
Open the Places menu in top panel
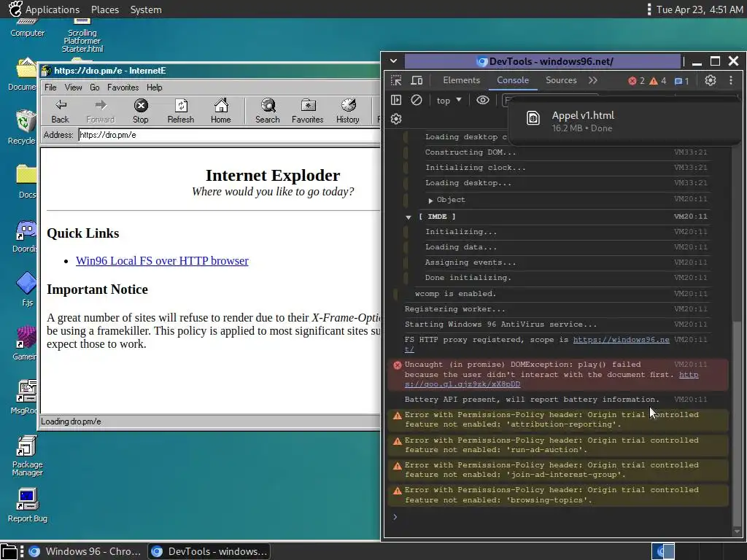105,9
